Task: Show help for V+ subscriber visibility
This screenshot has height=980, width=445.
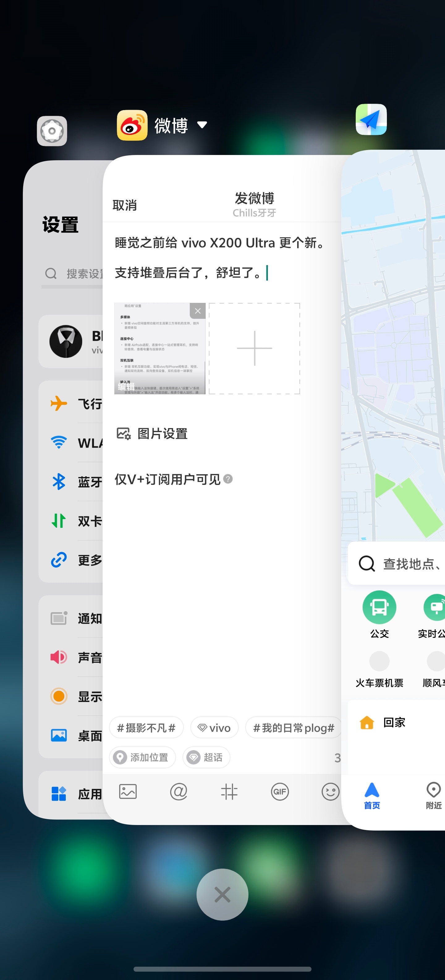Action: [228, 479]
